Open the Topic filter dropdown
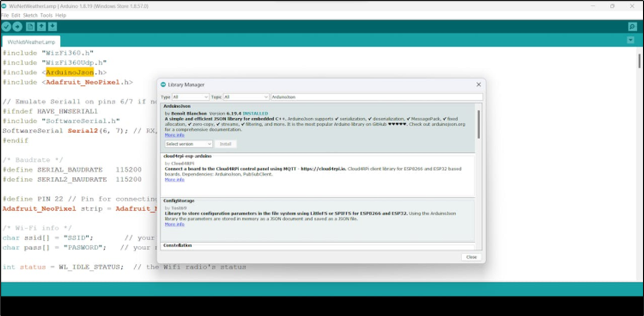Screen dimensions: 644x316 click(246, 97)
